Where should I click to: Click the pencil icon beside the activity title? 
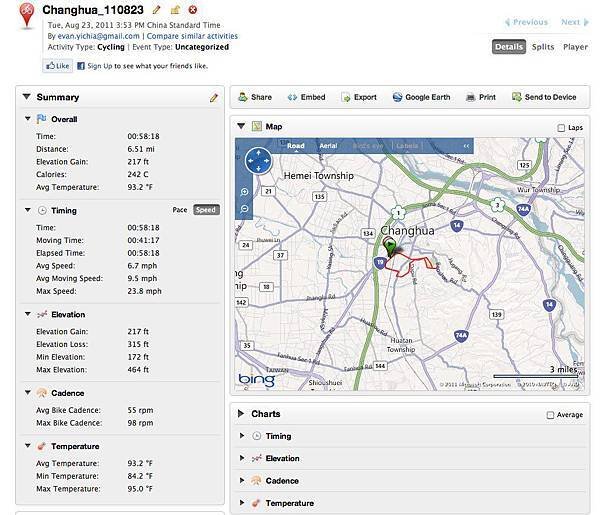[x=156, y=10]
